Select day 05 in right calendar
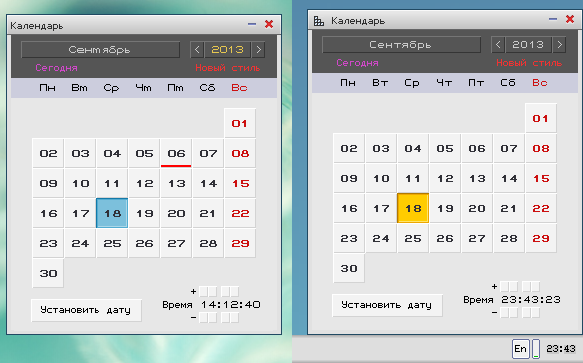The image size is (583, 363). coord(445,148)
